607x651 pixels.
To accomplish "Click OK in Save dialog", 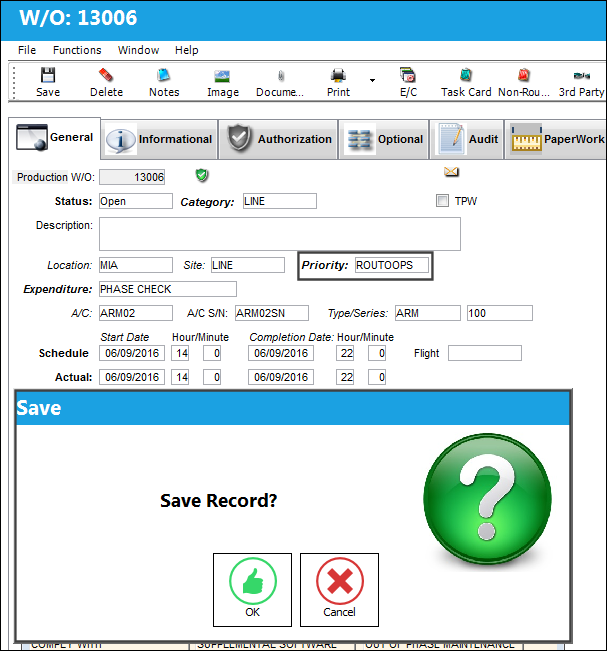I will [x=252, y=590].
